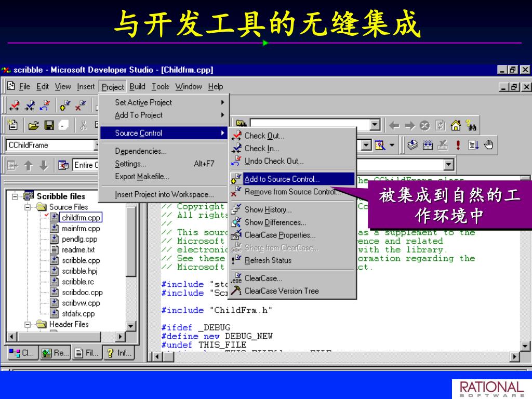Choose Refresh Status menu entry
532x399 pixels.
point(292,261)
